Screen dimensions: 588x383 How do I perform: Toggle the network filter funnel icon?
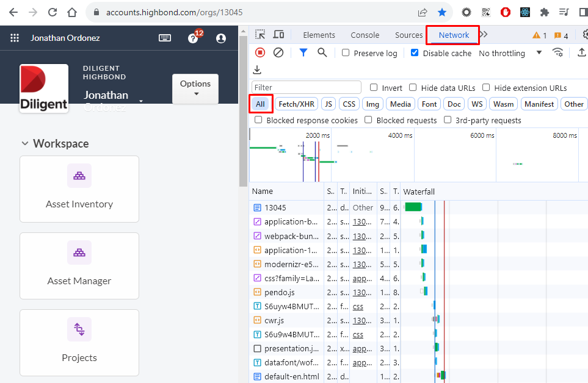[303, 53]
